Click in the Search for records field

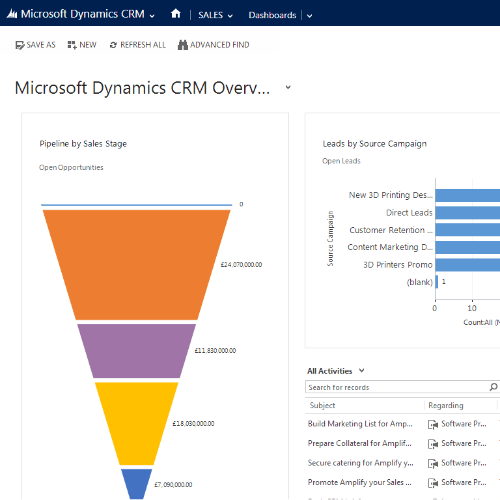(397, 387)
